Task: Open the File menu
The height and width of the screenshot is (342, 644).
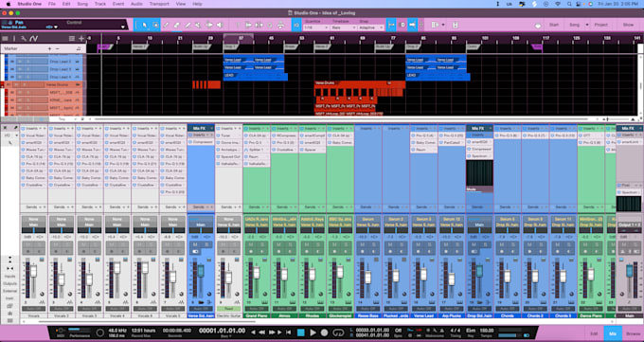Action: coord(52,4)
